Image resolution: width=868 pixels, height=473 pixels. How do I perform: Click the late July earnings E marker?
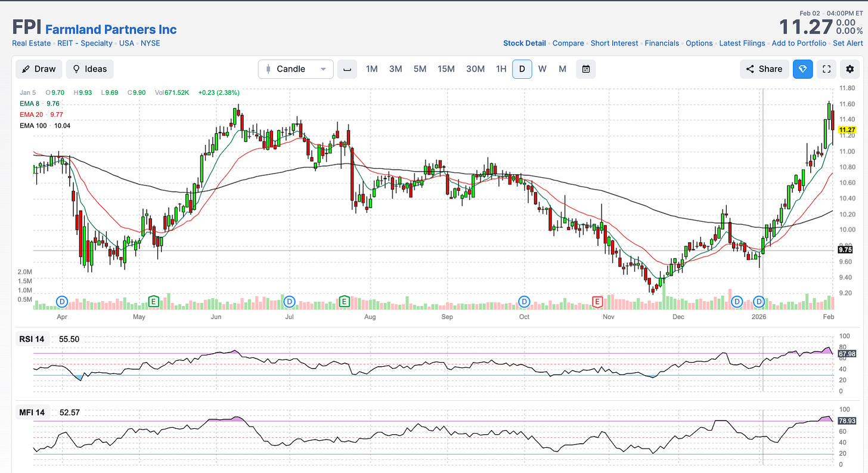tap(345, 301)
